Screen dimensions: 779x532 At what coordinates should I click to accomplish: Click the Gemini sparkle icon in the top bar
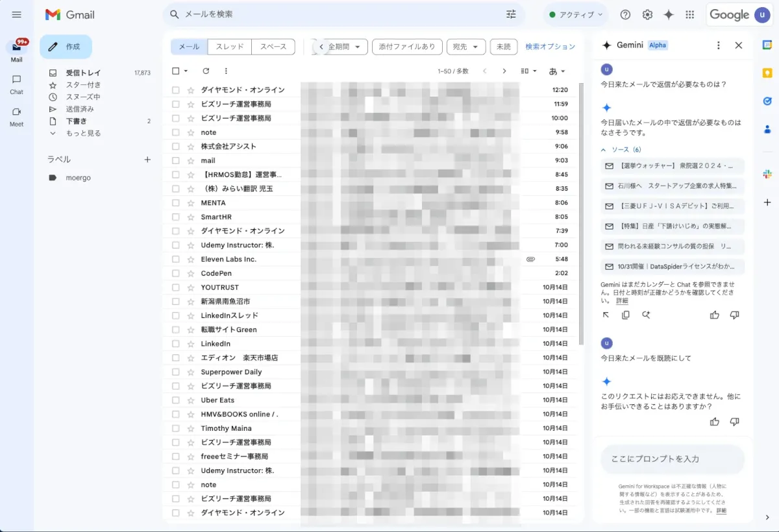point(669,14)
